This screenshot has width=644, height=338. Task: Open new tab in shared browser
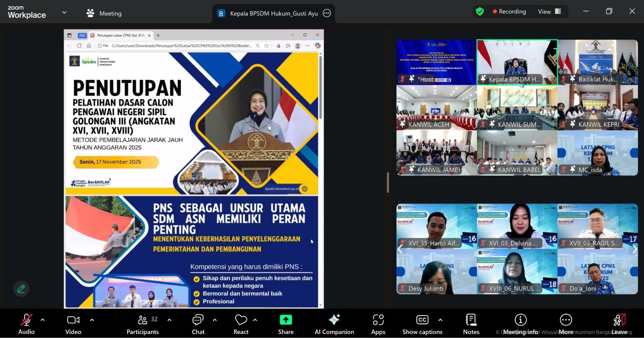tap(158, 35)
